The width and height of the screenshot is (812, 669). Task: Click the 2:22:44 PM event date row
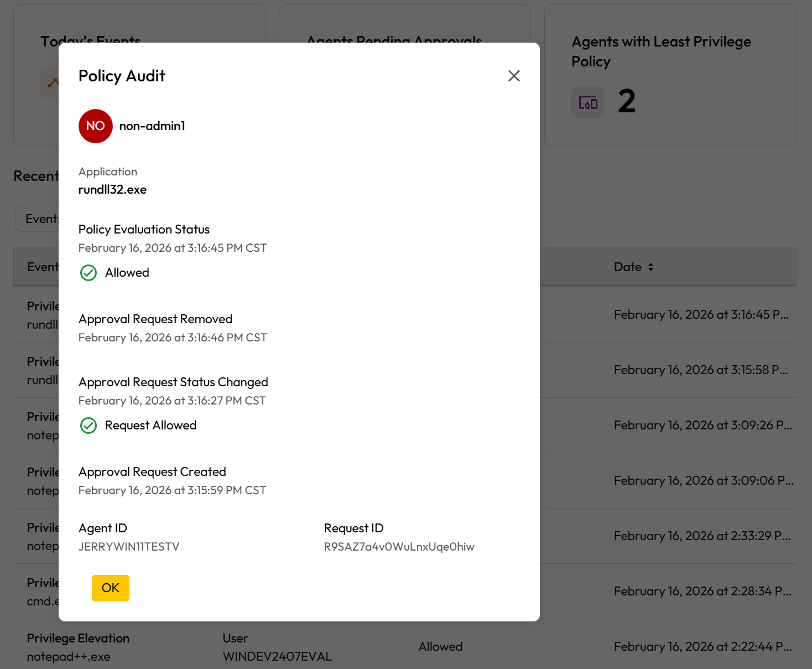pyautogui.click(x=702, y=647)
